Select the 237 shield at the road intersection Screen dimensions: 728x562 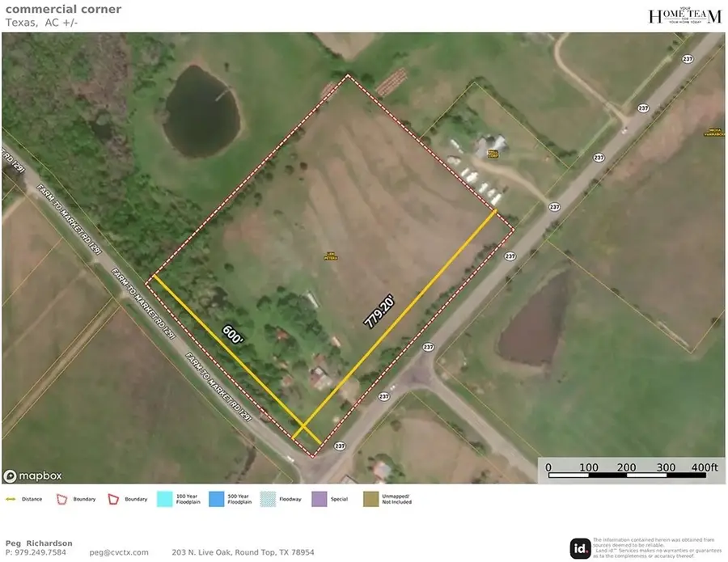coord(337,445)
